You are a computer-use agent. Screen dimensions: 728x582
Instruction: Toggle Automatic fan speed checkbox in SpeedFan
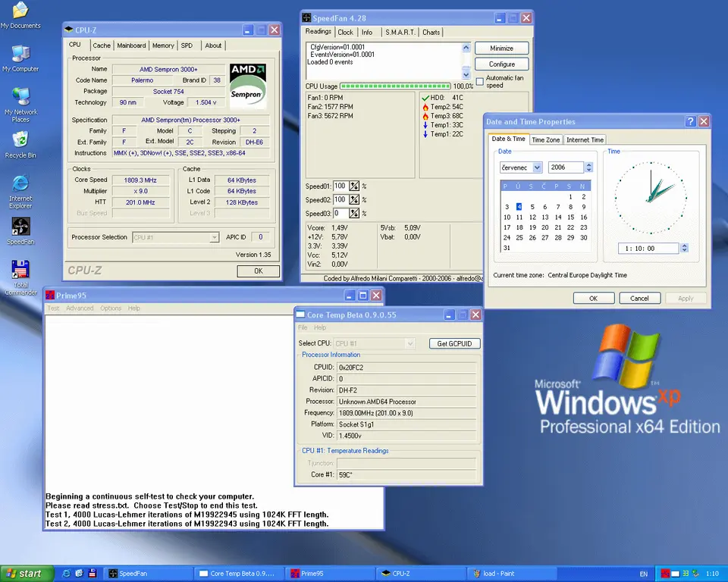(x=480, y=82)
